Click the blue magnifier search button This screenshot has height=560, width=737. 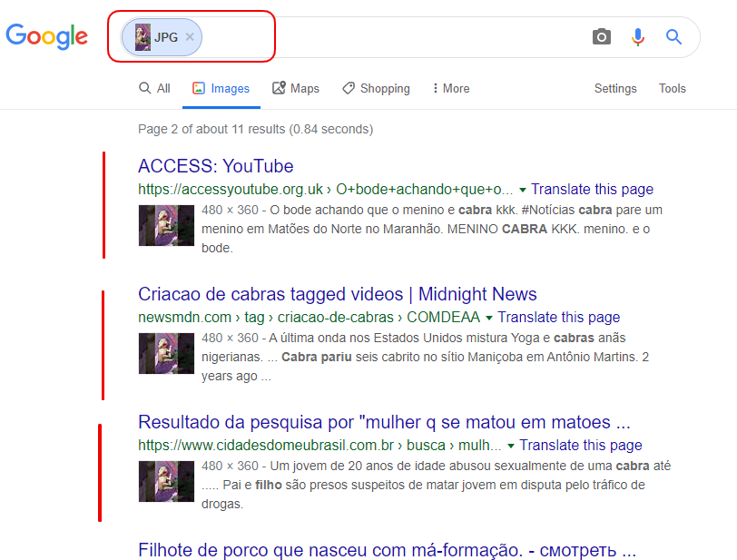[673, 36]
